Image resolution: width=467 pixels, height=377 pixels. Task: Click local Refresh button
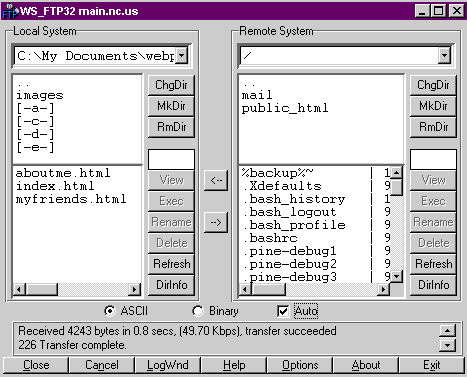[x=171, y=264]
